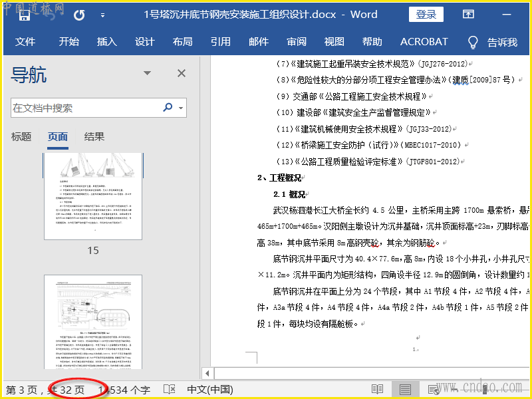Screen dimensions: 532x399
Task: Click the lightbulb Tell Me icon
Action: point(473,43)
